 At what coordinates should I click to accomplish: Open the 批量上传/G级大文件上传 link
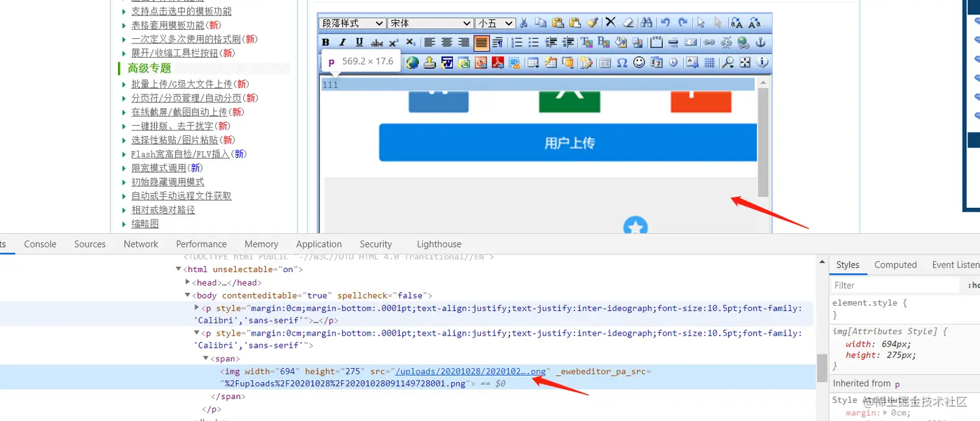pyautogui.click(x=181, y=84)
